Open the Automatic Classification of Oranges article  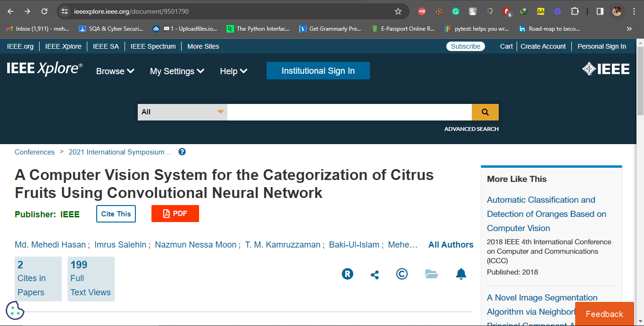click(x=546, y=214)
